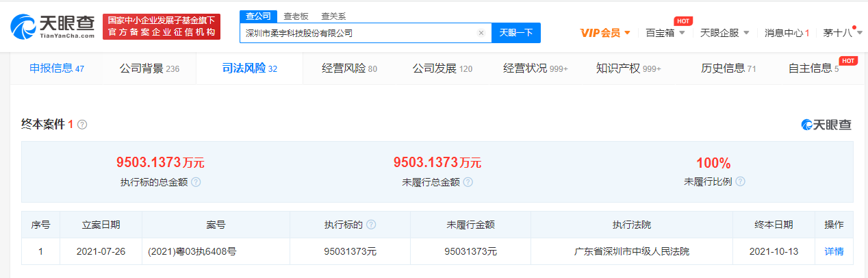Click the 天眼一下 search button
The height and width of the screenshot is (278, 868).
(x=516, y=33)
